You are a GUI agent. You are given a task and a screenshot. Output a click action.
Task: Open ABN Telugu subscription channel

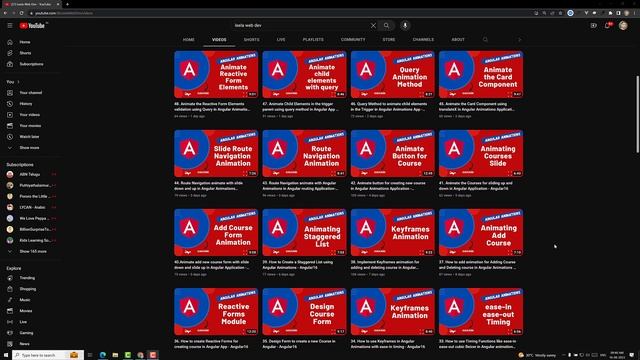pos(29,174)
